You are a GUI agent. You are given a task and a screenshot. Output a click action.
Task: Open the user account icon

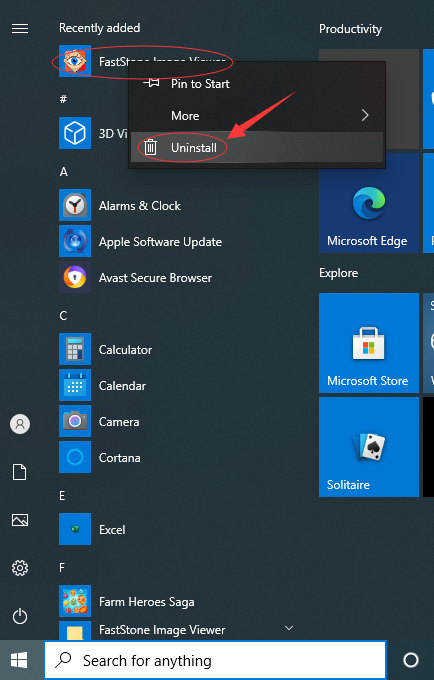pyautogui.click(x=20, y=424)
